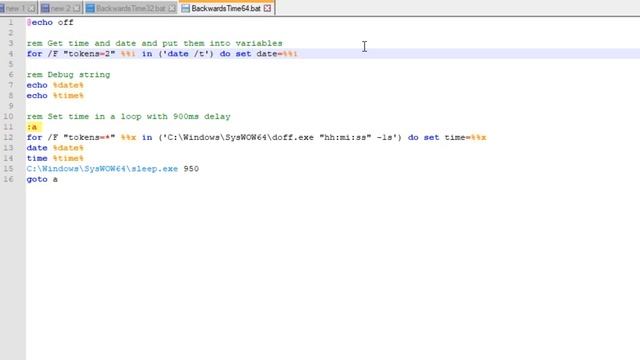
Task: Click 'set time=%%x' on line 12
Action: click(x=455, y=138)
